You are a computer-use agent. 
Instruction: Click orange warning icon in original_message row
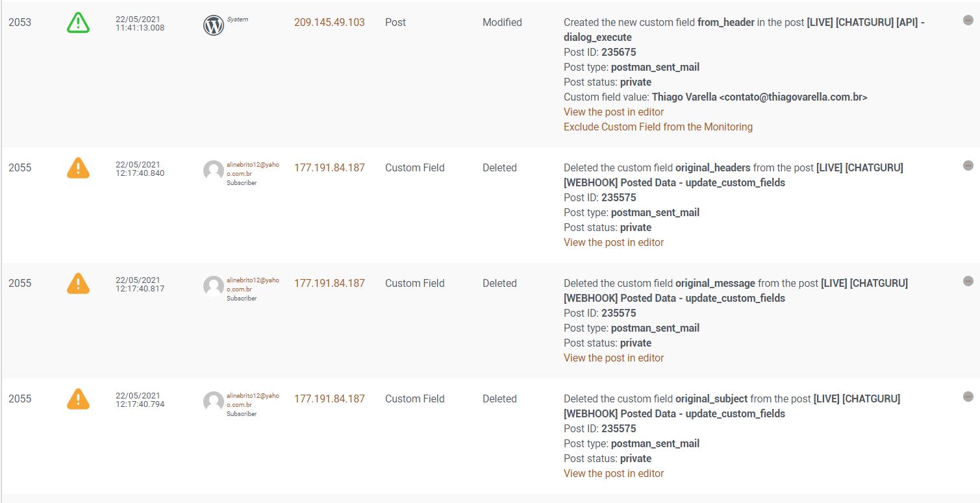pyautogui.click(x=78, y=284)
